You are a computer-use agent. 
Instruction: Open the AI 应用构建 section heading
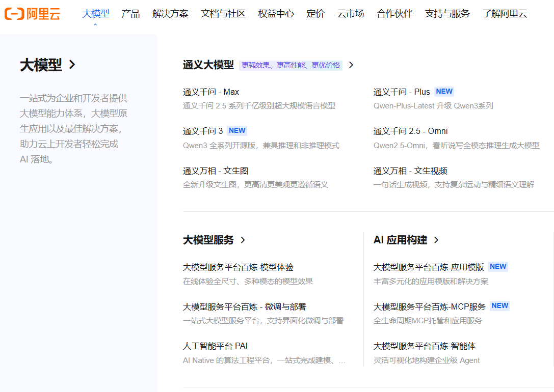[x=400, y=240]
